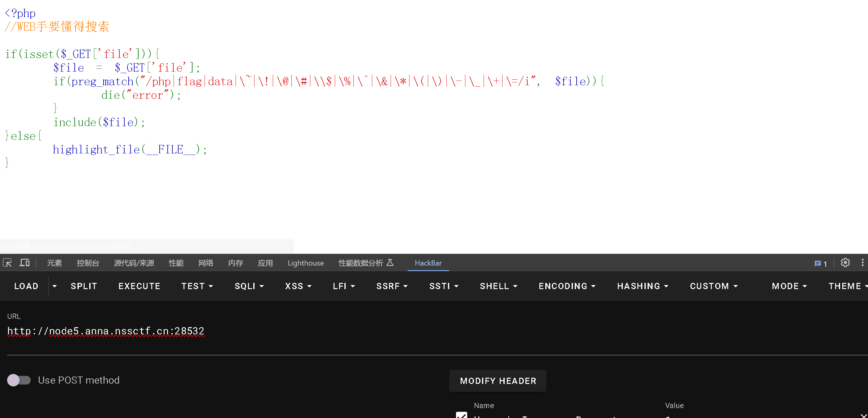868x418 pixels.
Task: Click the SPLIT button
Action: click(x=84, y=286)
